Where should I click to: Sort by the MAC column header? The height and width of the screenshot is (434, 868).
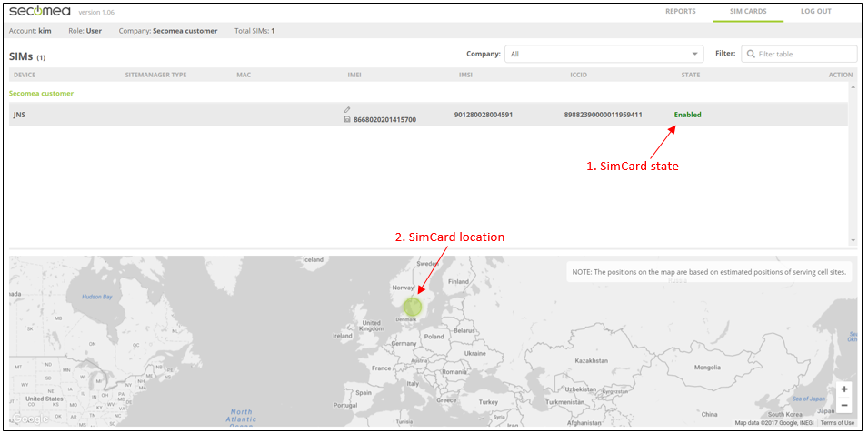click(x=244, y=75)
